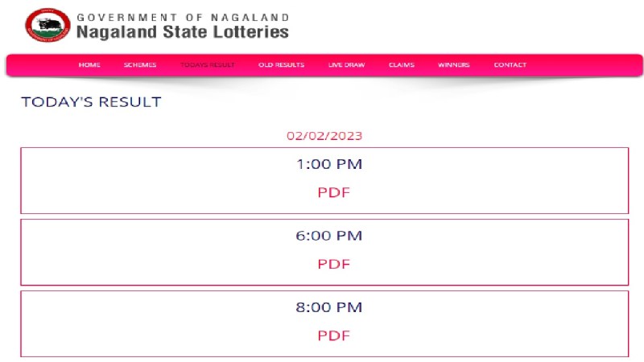Click inside the 6:00 PM result box
Image resolution: width=644 pixels, height=362 pixels.
pos(324,252)
